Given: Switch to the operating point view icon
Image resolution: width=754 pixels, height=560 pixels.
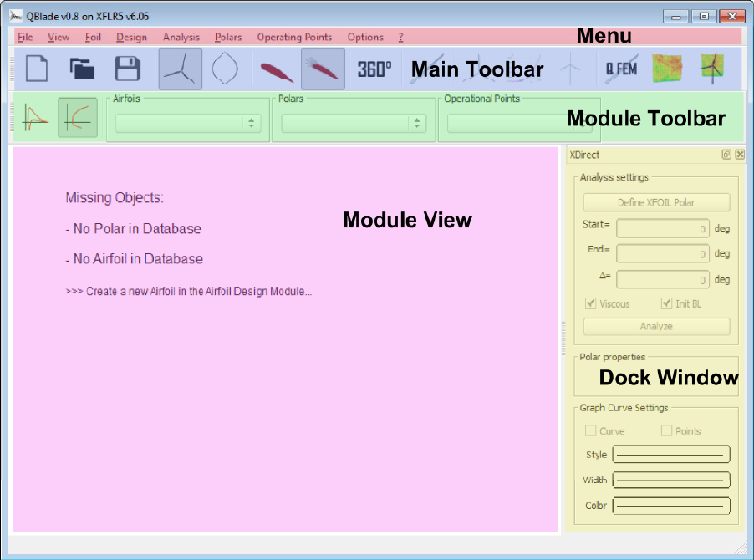Looking at the screenshot, I should (x=35, y=118).
